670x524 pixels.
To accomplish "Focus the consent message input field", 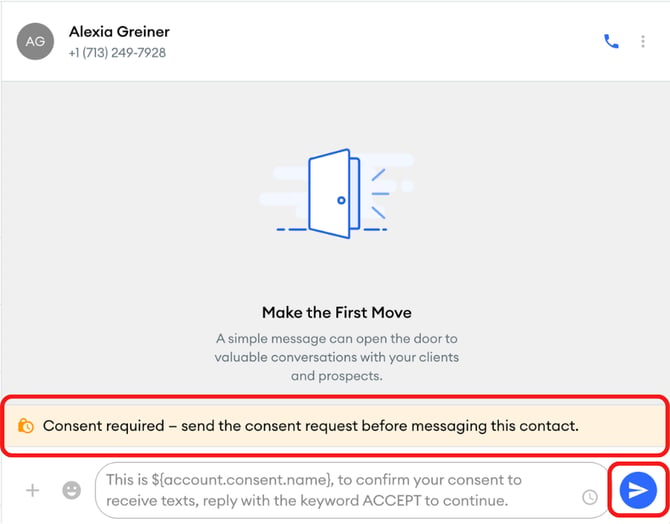I will pos(351,490).
